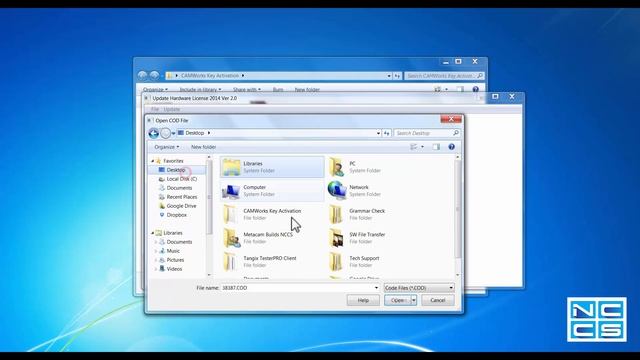Open the Organize dropdown in the dialog
Screen dimensions: 640x360
click(x=167, y=147)
